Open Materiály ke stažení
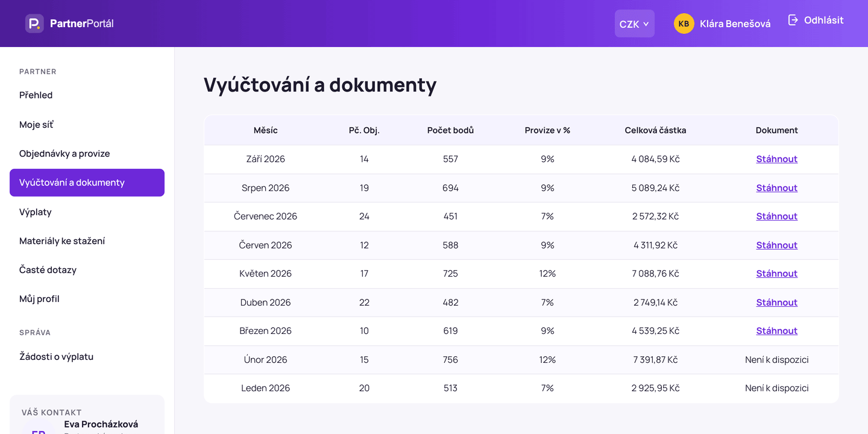The height and width of the screenshot is (434, 868). (x=87, y=241)
